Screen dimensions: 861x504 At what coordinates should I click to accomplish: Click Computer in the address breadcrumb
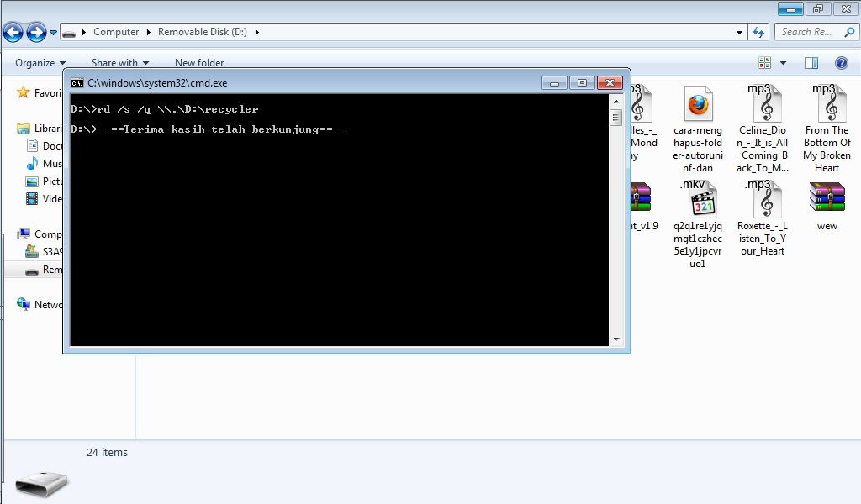[116, 32]
